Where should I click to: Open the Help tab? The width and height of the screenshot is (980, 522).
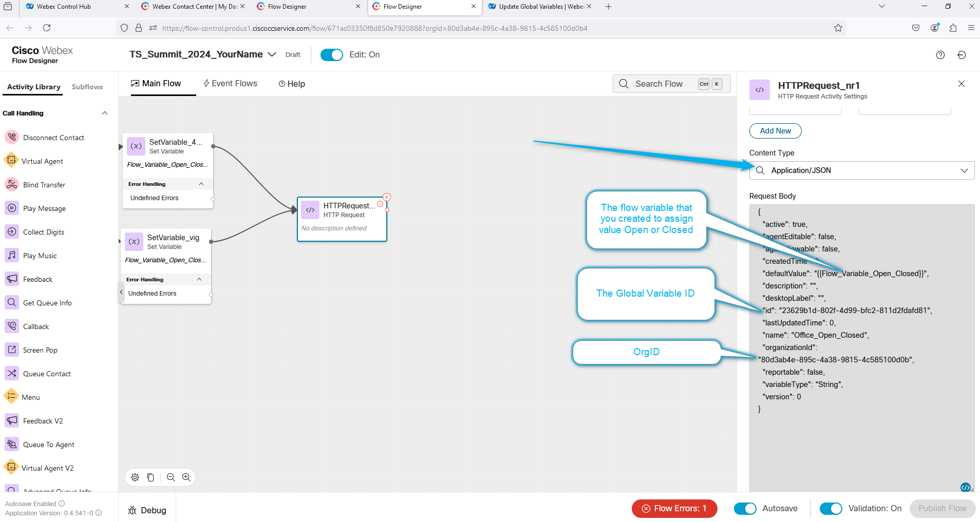click(x=292, y=84)
